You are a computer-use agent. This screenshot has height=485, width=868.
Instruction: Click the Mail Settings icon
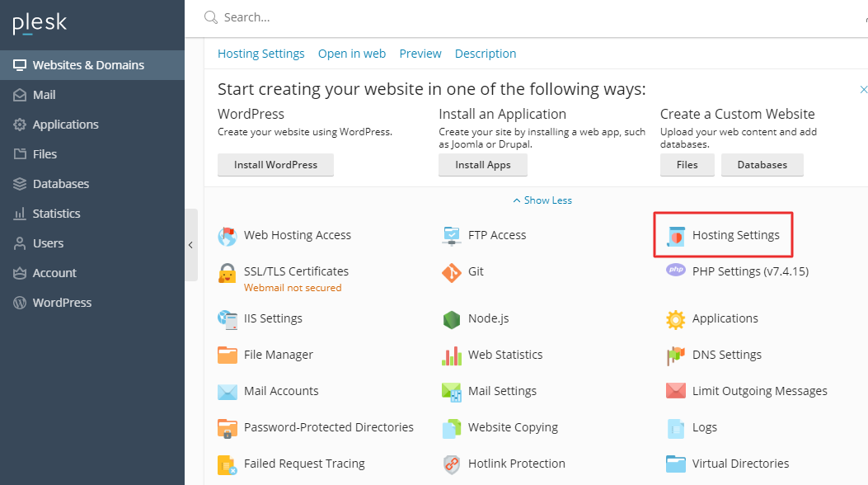pos(452,392)
